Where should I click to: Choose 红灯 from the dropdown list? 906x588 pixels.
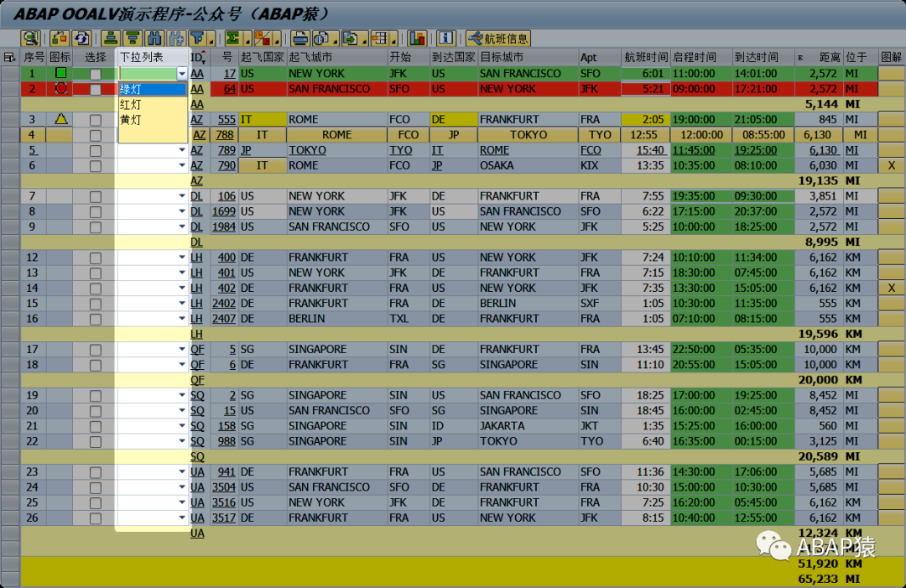pos(153,105)
